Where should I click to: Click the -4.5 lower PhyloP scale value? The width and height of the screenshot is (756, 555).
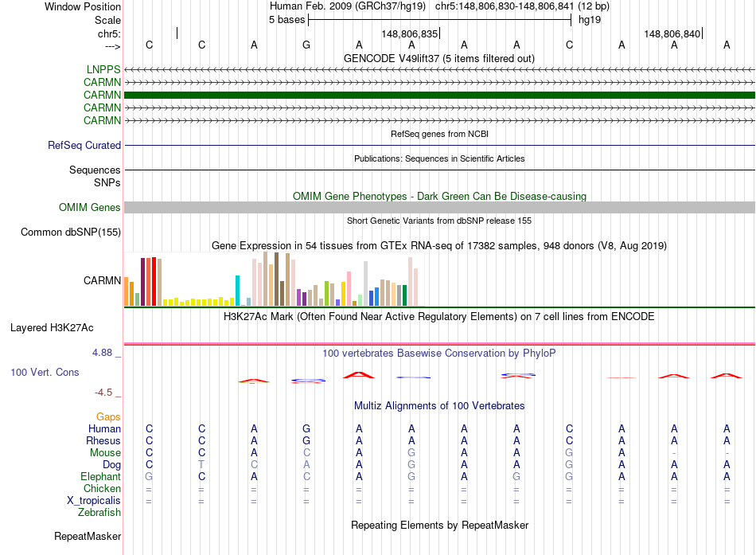(x=103, y=393)
